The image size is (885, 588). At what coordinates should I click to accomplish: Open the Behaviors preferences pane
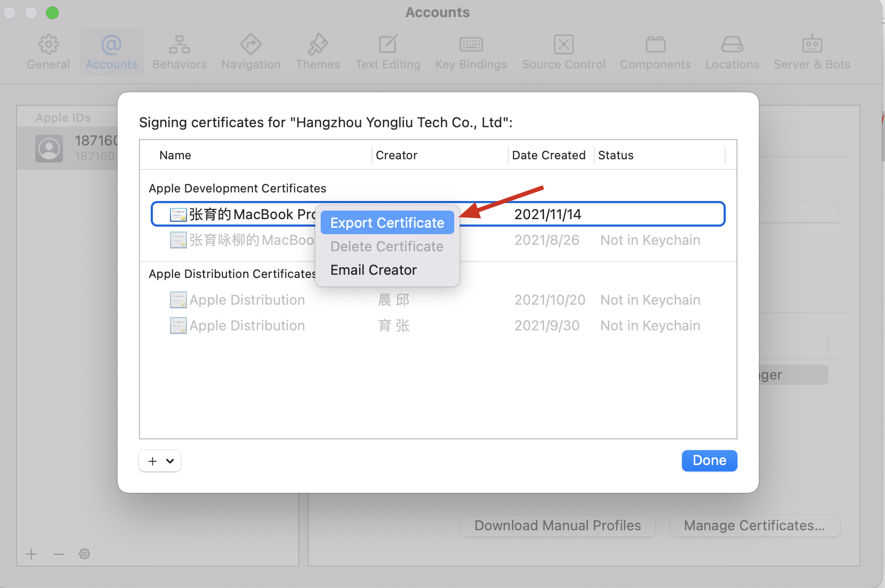179,52
